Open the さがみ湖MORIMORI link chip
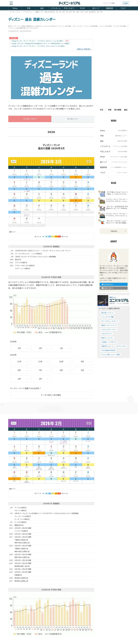The image size is (138, 644). 108,351
